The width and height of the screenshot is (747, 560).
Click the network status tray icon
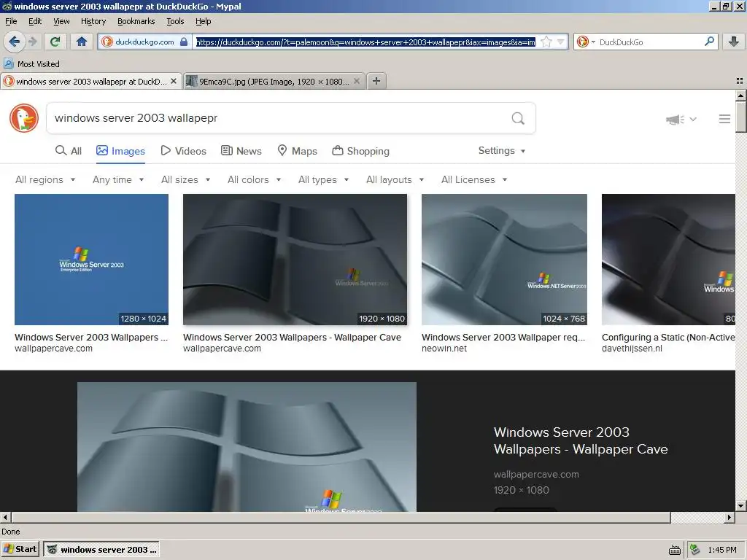pos(695,550)
